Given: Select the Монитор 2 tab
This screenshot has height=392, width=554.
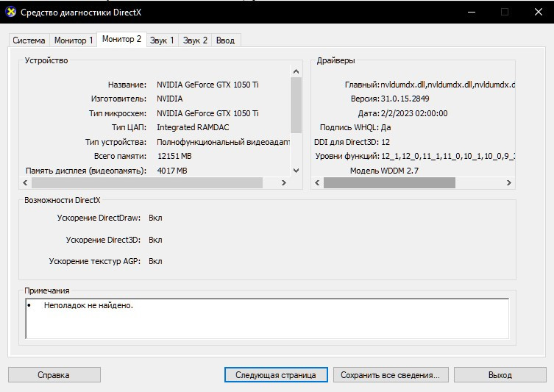Looking at the screenshot, I should click(x=121, y=39).
